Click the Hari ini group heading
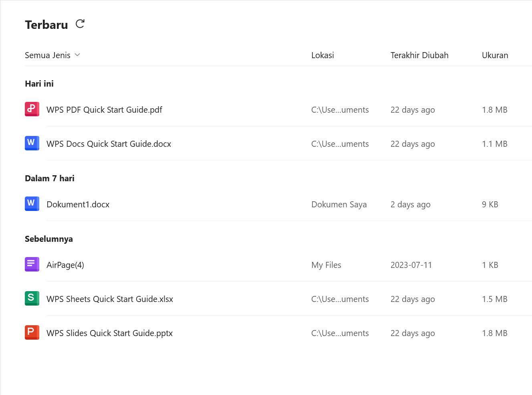This screenshot has height=395, width=532. [39, 84]
